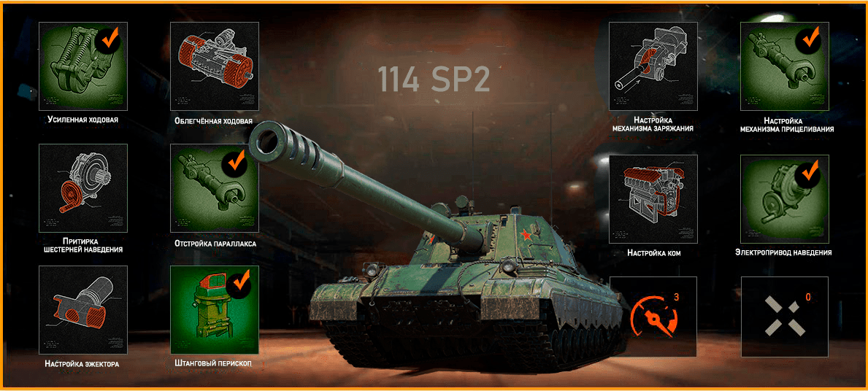Screen dimensions: 868x391
Task: Select the Усиленная ходовая equipment tile
Action: (83, 66)
